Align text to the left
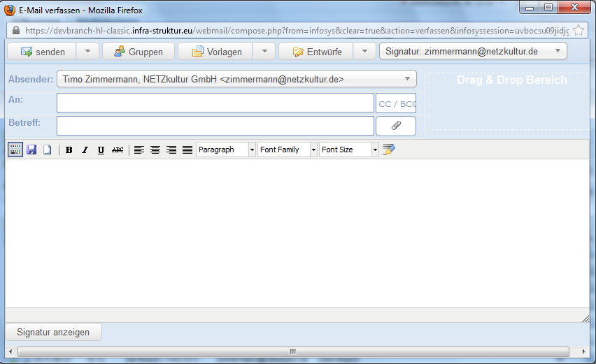 coord(139,150)
